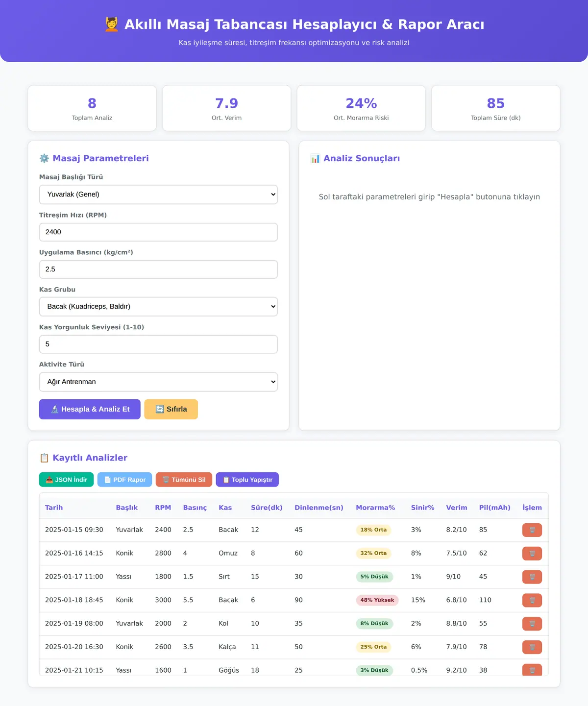Delete the 2025-01-18 18:45 row
Screen dimensions: 588x706
pyautogui.click(x=532, y=600)
